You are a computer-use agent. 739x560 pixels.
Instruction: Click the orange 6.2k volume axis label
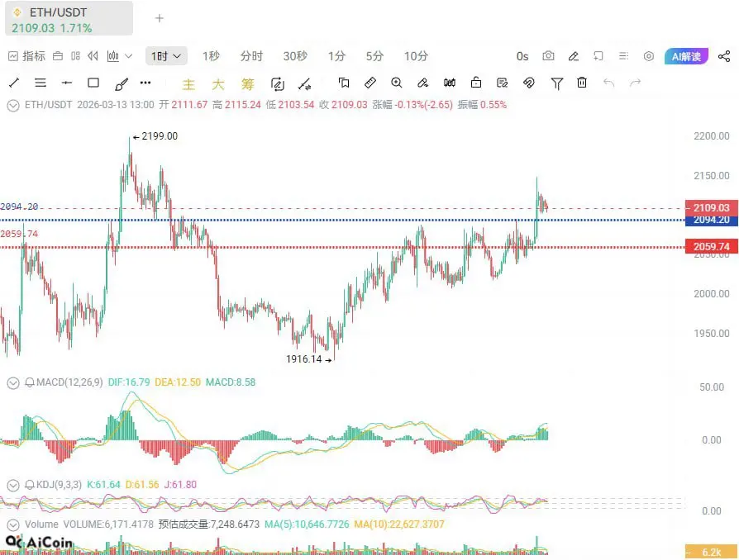coord(711,552)
